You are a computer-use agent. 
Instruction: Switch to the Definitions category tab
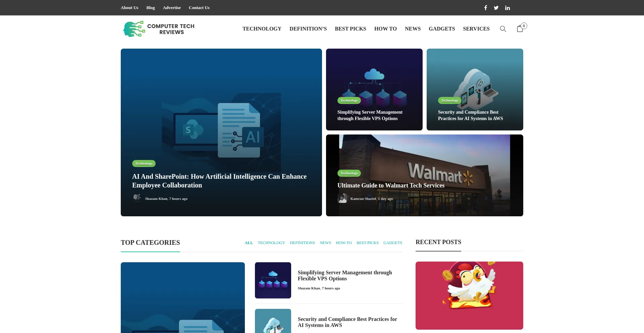point(302,243)
